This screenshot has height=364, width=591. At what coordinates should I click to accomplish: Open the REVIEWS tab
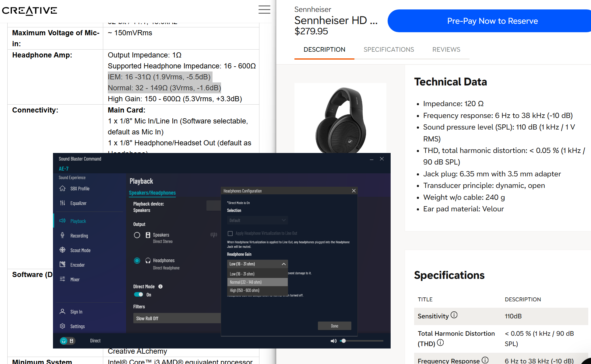[446, 50]
